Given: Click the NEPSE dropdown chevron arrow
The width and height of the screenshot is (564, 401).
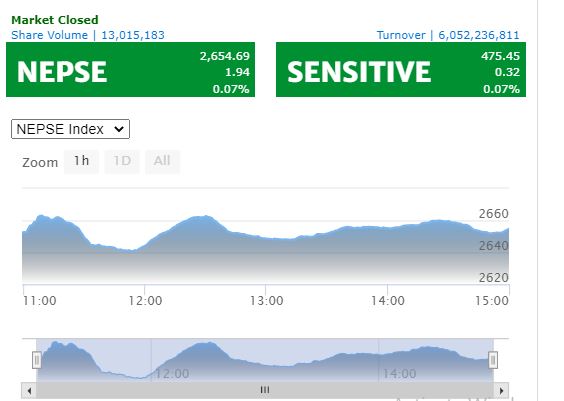Looking at the screenshot, I should (119, 129).
